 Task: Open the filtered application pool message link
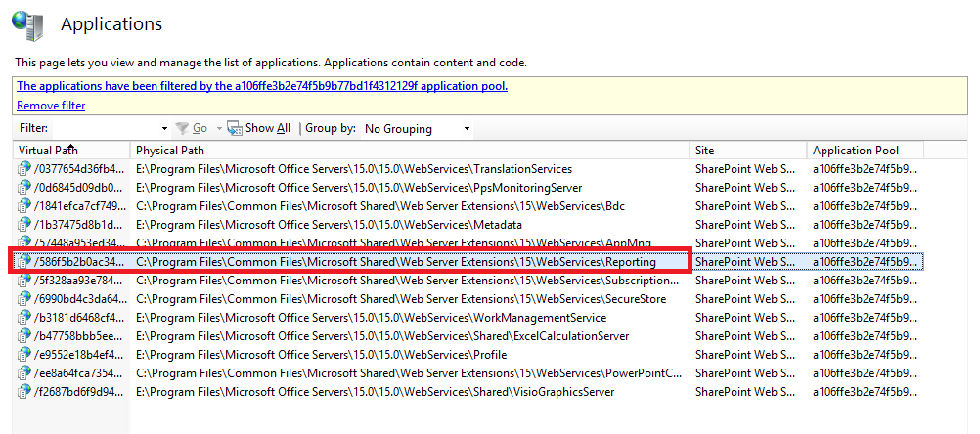coord(262,86)
